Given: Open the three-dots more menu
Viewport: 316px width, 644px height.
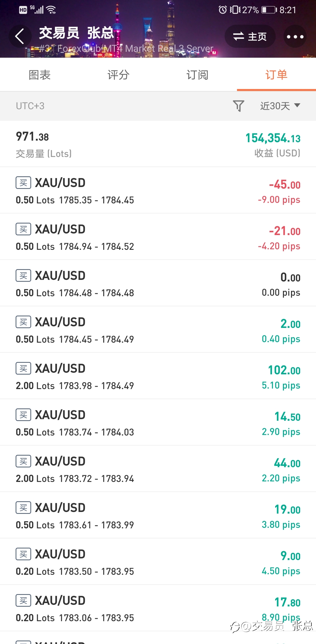Looking at the screenshot, I should tap(295, 36).
